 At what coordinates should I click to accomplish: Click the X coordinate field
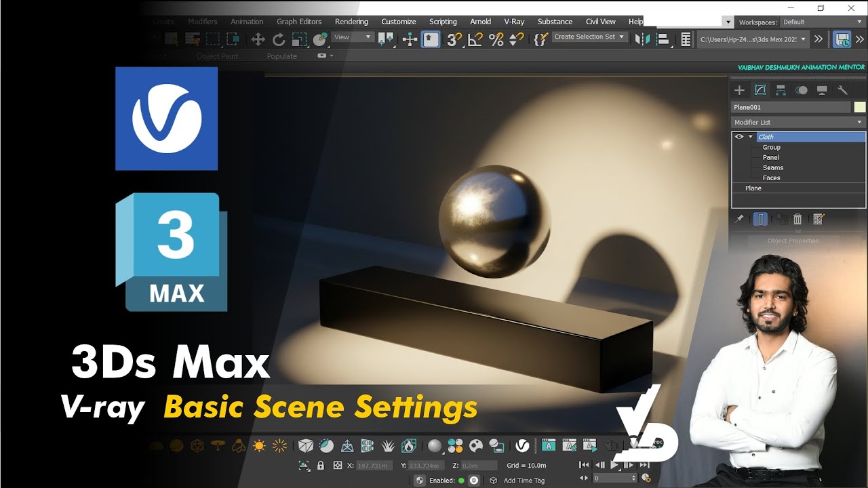(375, 466)
